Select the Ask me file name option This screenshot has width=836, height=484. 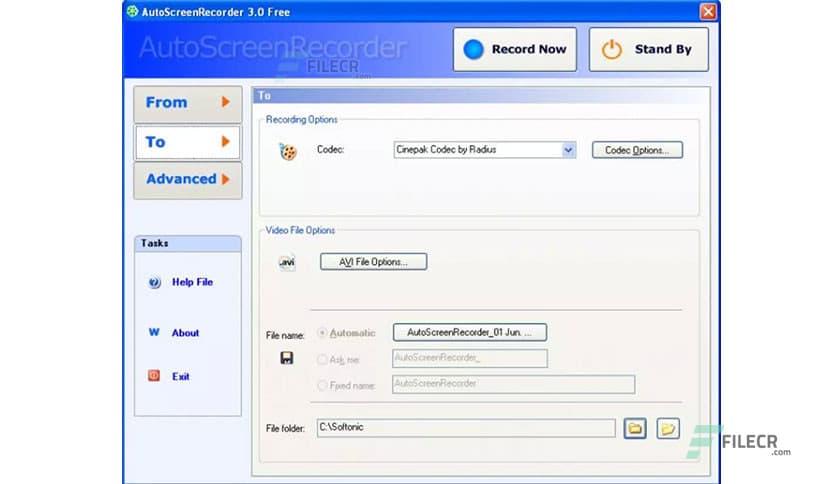tap(322, 359)
